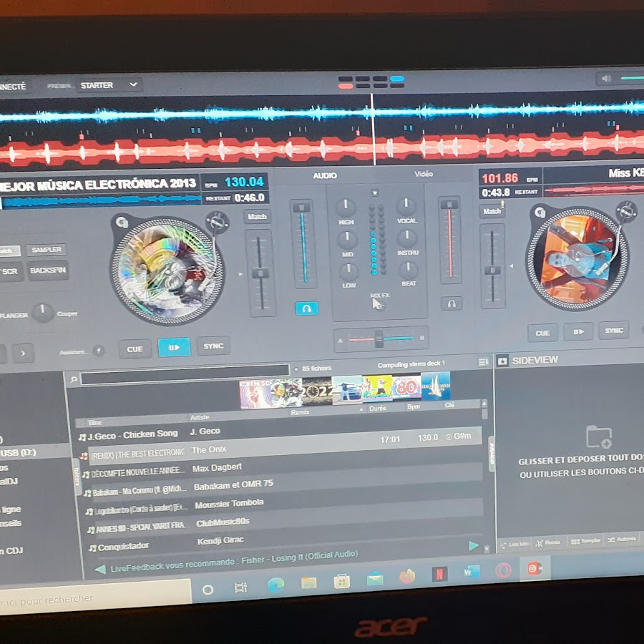Click the magnifier search icon
Image resolution: width=644 pixels, height=644 pixels.
pos(74,379)
